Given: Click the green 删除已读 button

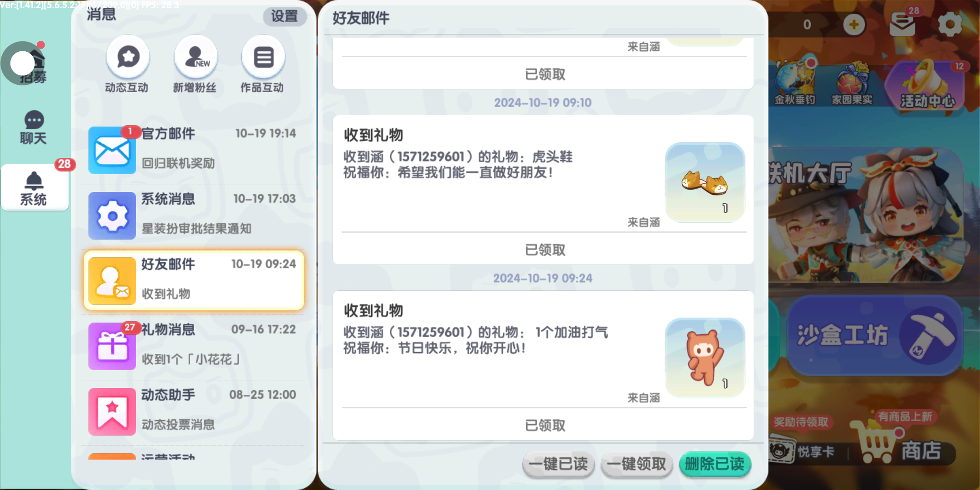Looking at the screenshot, I should pos(715,464).
